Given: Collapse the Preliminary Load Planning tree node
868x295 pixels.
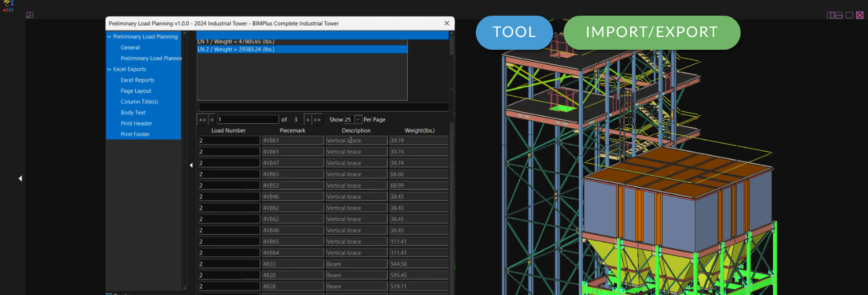Looking at the screenshot, I should [x=109, y=37].
